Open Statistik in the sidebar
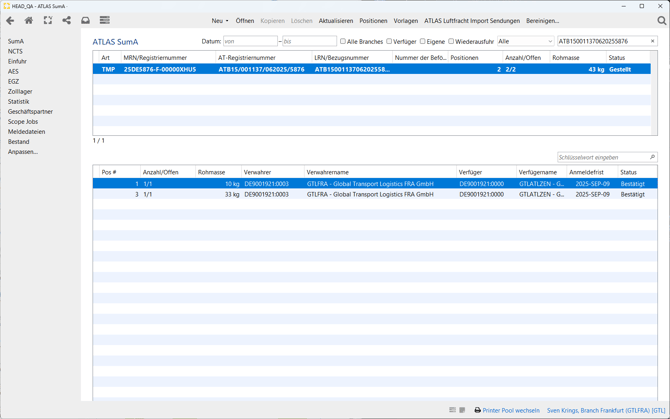This screenshot has width=670, height=419. point(18,101)
